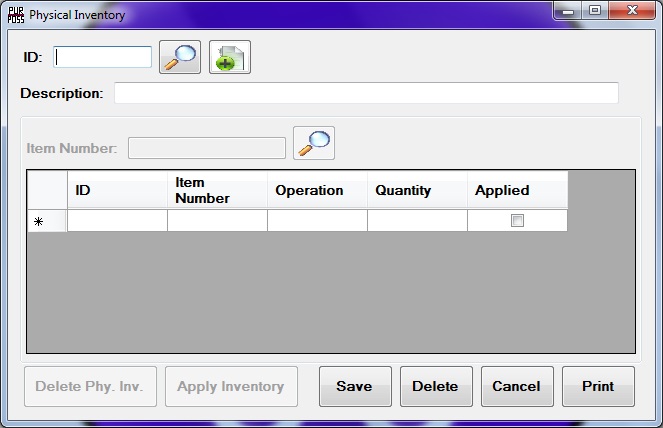Viewport: 663px width, 428px height.
Task: Click the magnifier search icon beside ID field
Action: [x=180, y=57]
